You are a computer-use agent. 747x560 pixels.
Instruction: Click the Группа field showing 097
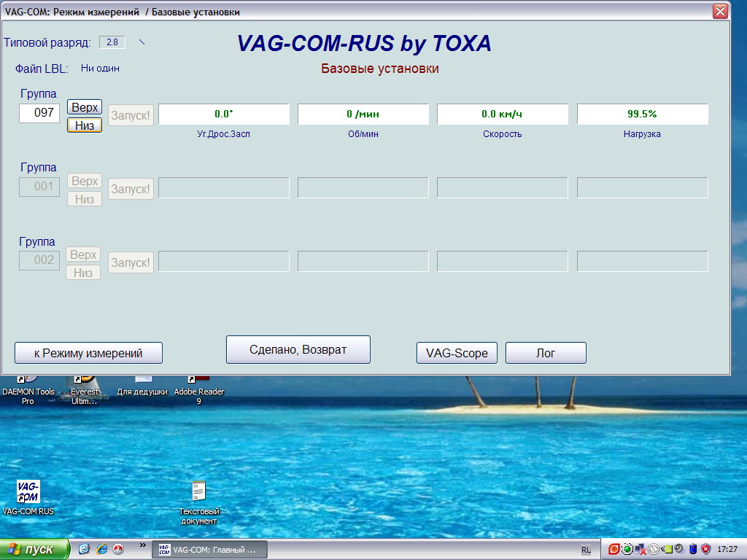pos(39,113)
